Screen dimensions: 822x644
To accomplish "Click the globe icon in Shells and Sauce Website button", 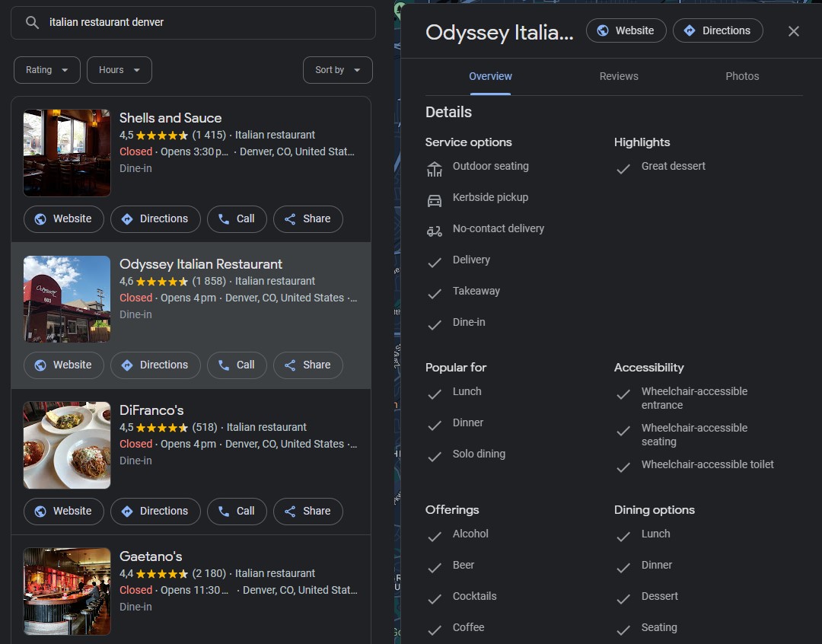I will click(x=40, y=219).
